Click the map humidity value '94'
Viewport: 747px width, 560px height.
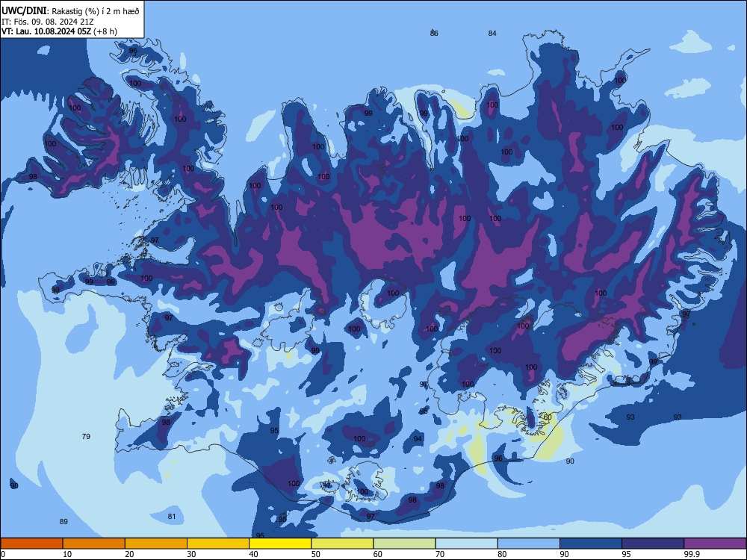coord(418,438)
